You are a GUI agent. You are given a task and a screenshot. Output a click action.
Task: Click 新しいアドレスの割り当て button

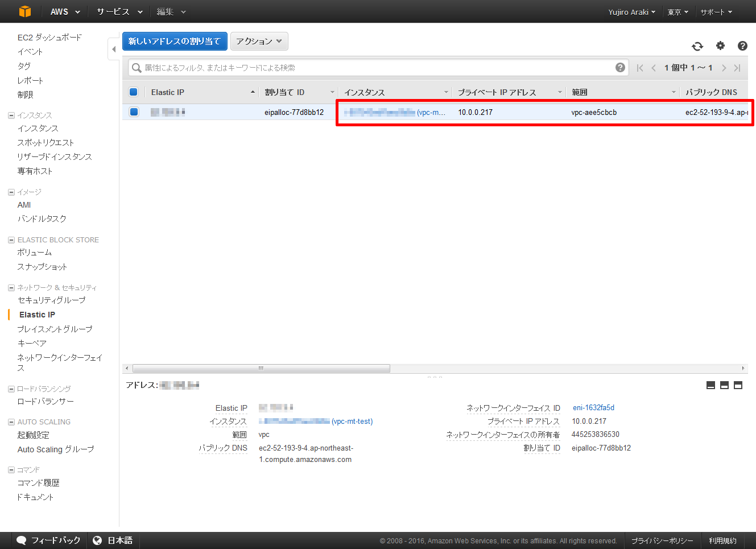click(175, 41)
